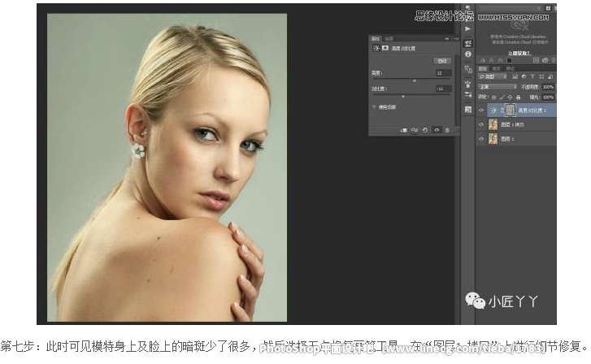Click the brightness value input field
Image resolution: width=591 pixels, height=364 pixels.
[444, 73]
